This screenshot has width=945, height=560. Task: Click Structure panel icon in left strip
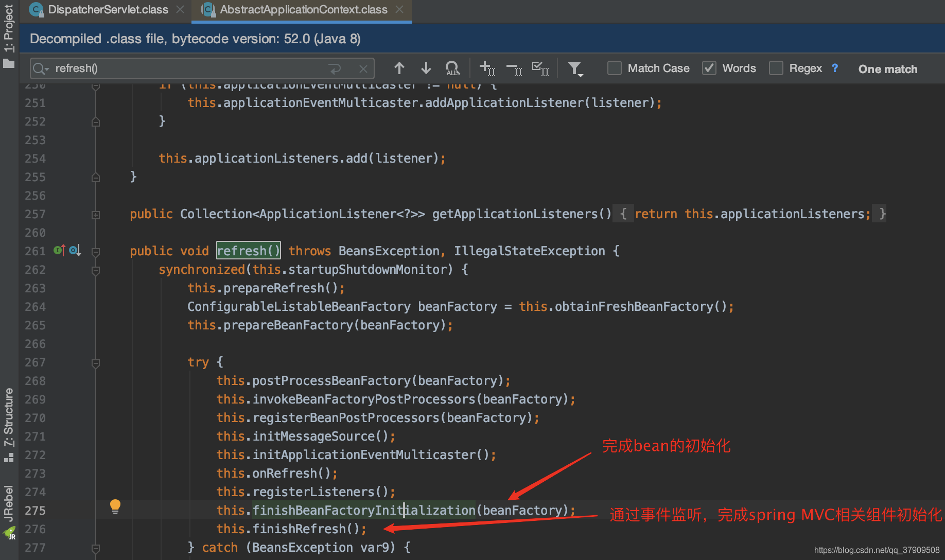pyautogui.click(x=9, y=457)
